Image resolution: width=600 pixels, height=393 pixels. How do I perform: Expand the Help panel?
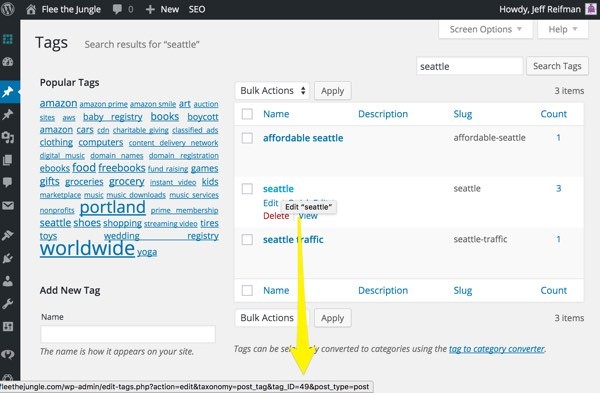pos(562,29)
